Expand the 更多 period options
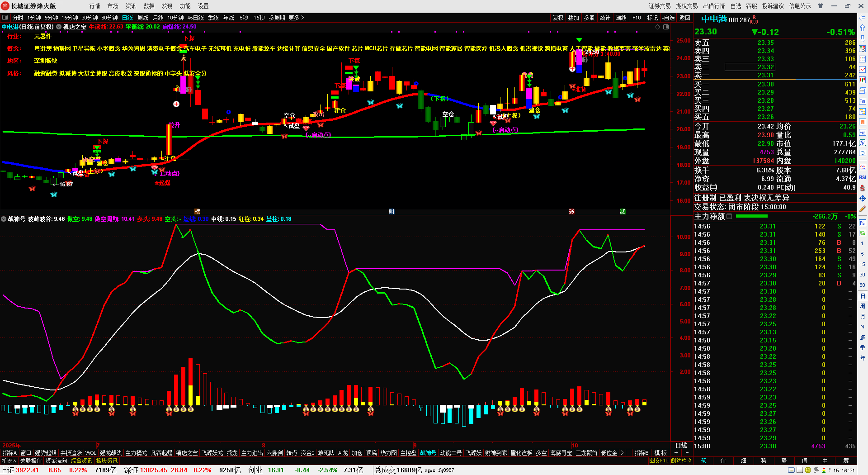 click(297, 18)
